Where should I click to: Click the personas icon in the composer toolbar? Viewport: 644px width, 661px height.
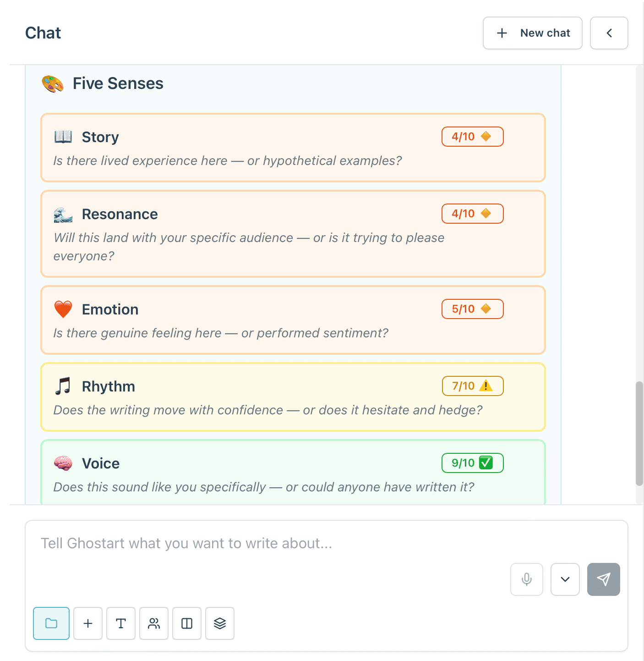pyautogui.click(x=154, y=623)
